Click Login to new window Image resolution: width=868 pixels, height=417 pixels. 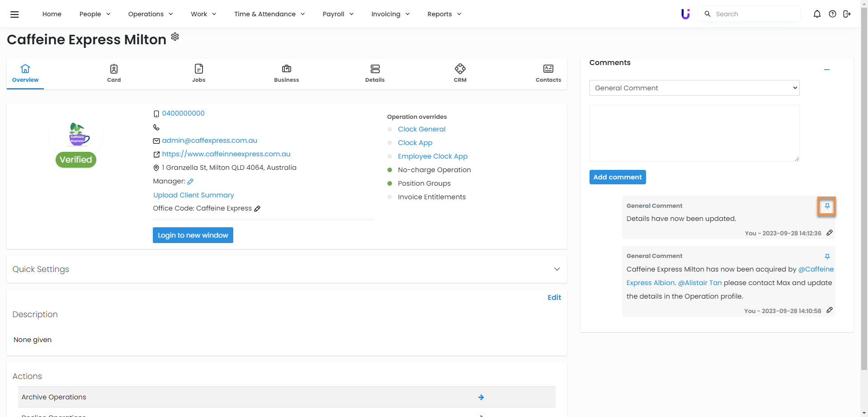pos(193,235)
